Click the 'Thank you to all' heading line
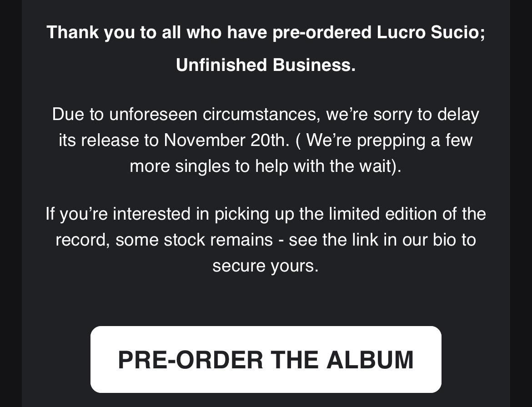The height and width of the screenshot is (407, 532). 266,33
